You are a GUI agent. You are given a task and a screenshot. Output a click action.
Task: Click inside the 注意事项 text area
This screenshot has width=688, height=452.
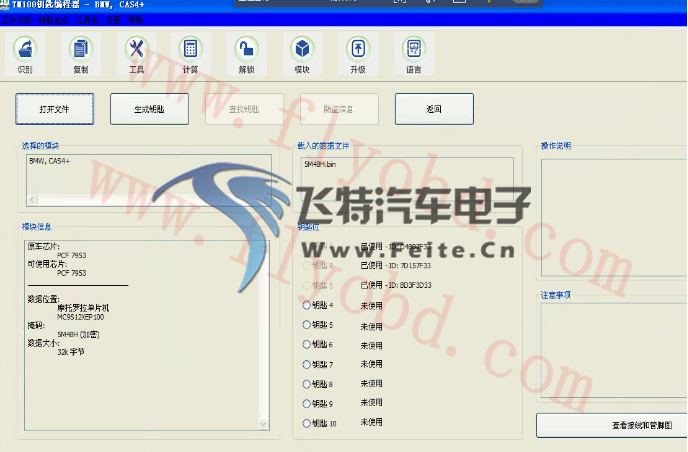point(614,350)
